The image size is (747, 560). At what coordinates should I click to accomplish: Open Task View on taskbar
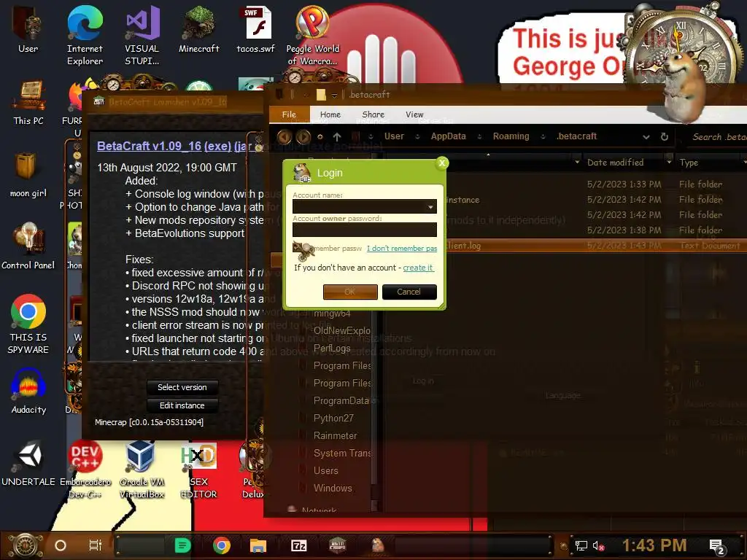tap(96, 545)
